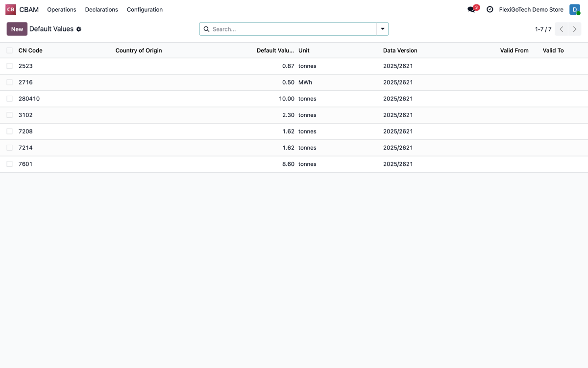Open the Declarations menu
Viewport: 588px width, 368px height.
click(101, 9)
